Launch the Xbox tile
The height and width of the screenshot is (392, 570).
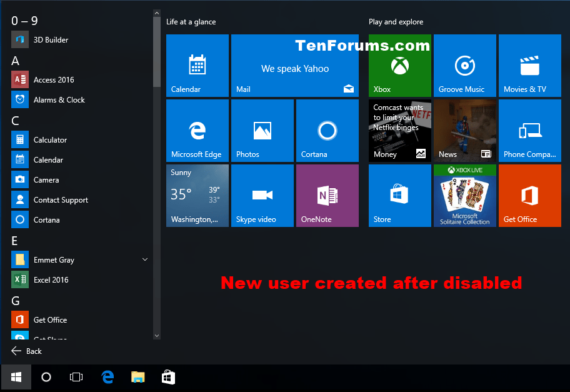pyautogui.click(x=399, y=66)
